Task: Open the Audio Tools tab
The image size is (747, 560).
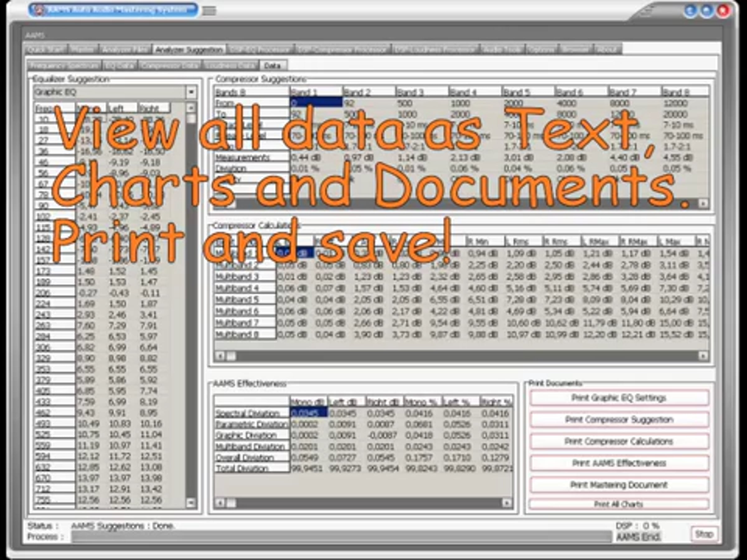Action: (x=502, y=49)
